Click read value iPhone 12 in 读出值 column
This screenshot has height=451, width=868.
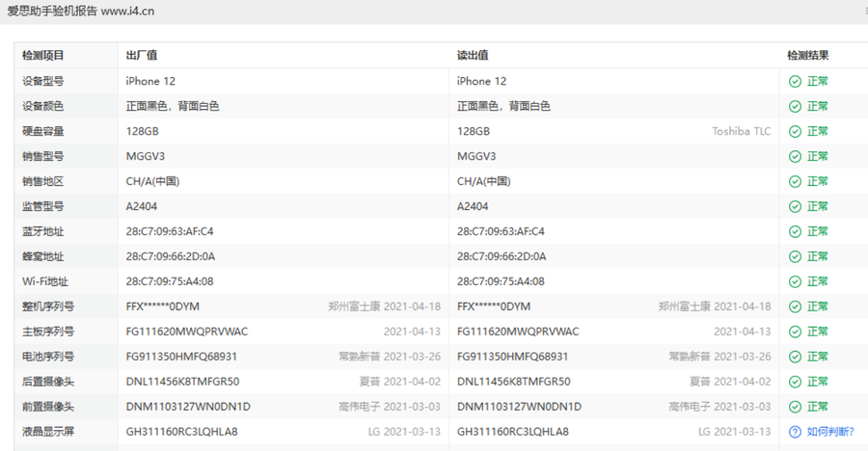pyautogui.click(x=481, y=81)
